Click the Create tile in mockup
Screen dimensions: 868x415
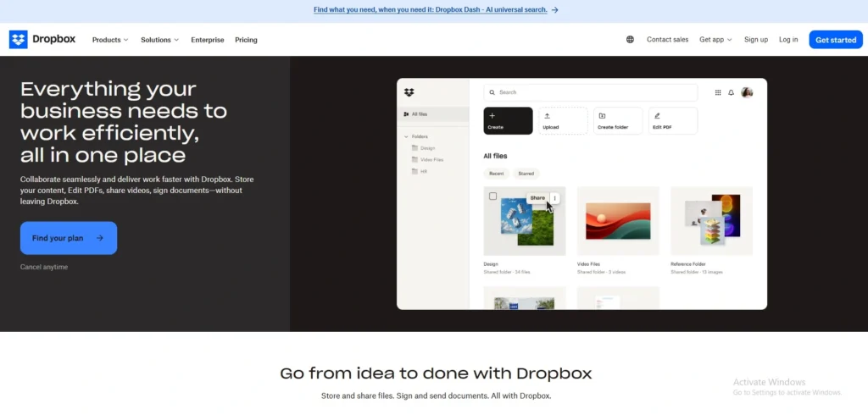(x=509, y=120)
